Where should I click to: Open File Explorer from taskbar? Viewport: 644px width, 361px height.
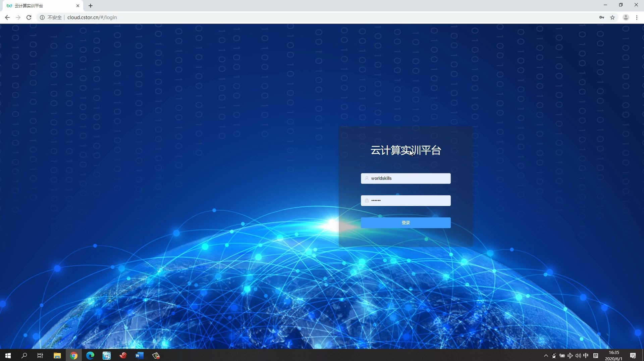click(x=57, y=355)
